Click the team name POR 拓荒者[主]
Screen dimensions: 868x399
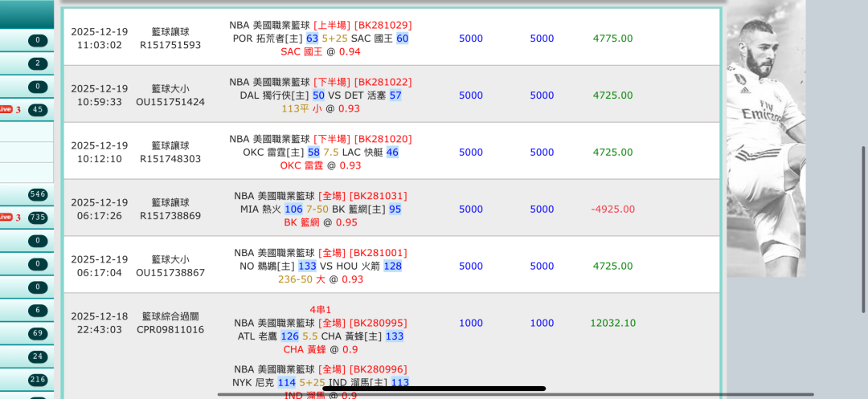(x=268, y=39)
